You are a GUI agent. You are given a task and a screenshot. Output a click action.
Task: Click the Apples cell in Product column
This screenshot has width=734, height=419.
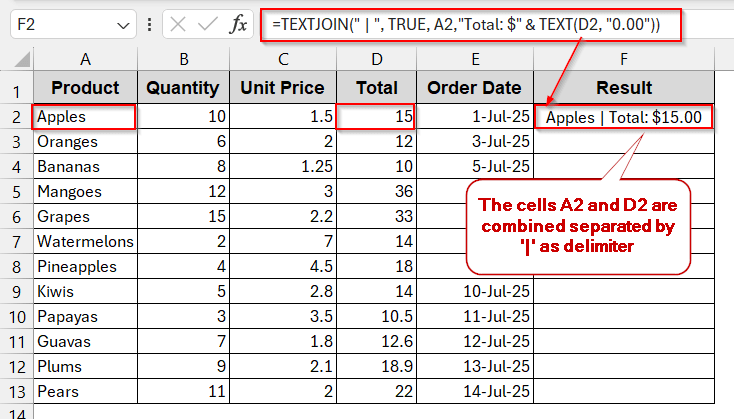(84, 117)
